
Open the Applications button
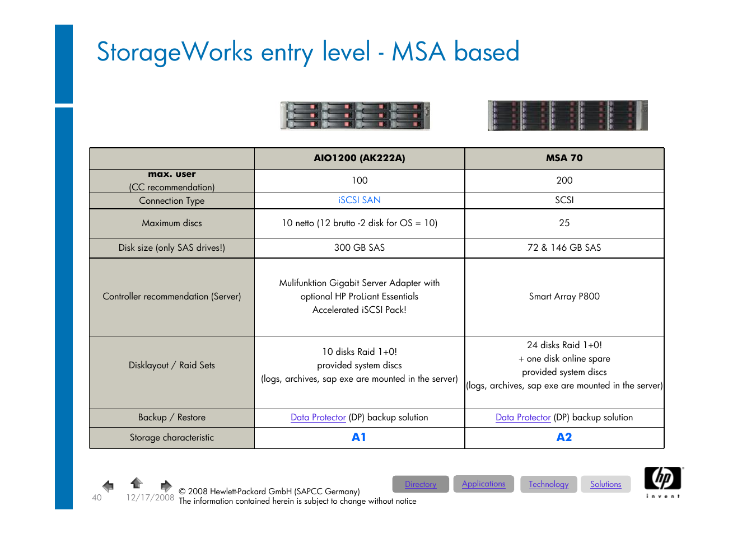(x=483, y=484)
